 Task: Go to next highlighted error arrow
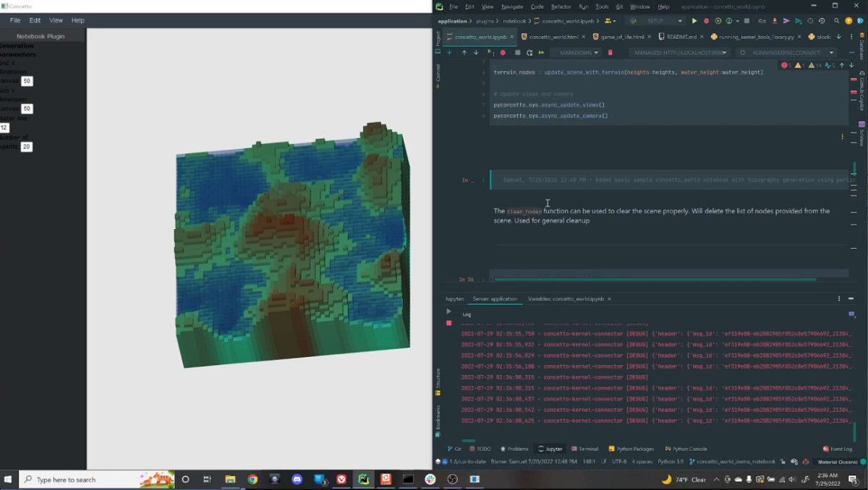851,65
